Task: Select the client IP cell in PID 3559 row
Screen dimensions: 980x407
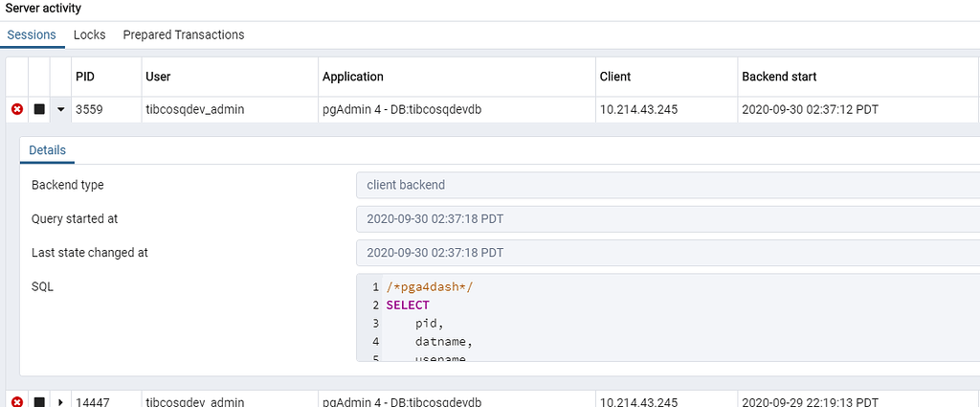Action: 638,110
